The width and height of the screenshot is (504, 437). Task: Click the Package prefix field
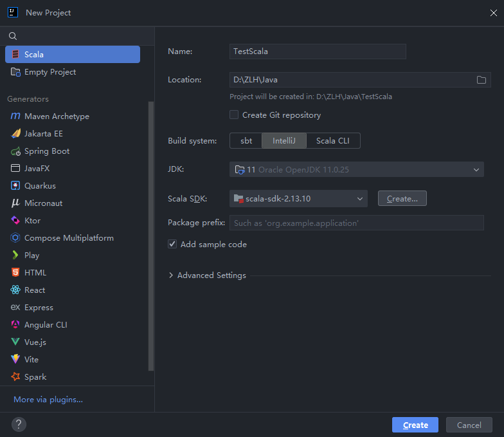click(356, 223)
